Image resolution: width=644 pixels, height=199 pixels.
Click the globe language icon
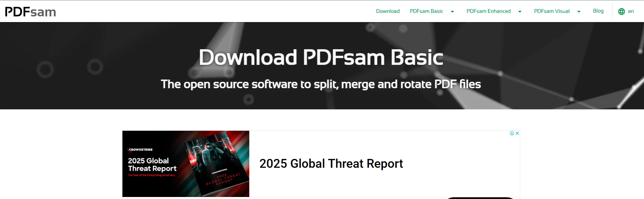[x=621, y=12]
